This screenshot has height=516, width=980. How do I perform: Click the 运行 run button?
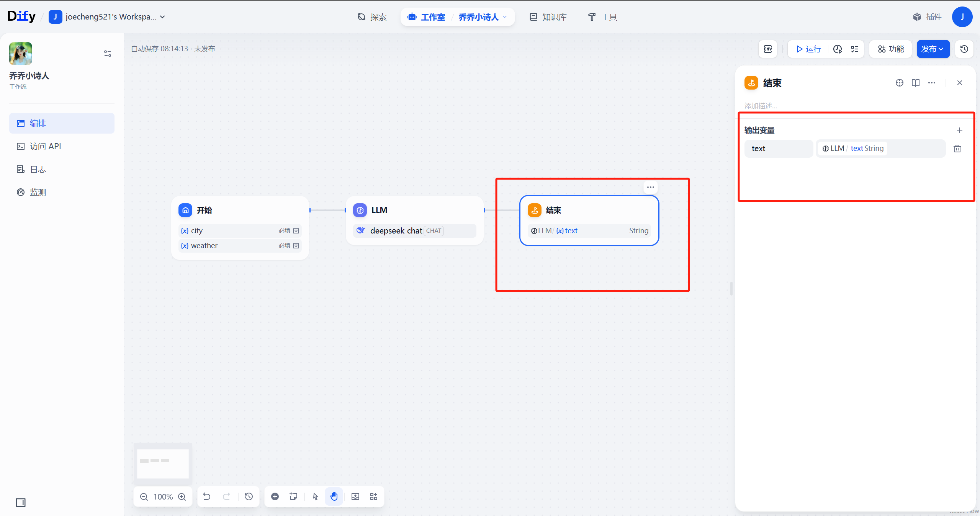(x=808, y=49)
